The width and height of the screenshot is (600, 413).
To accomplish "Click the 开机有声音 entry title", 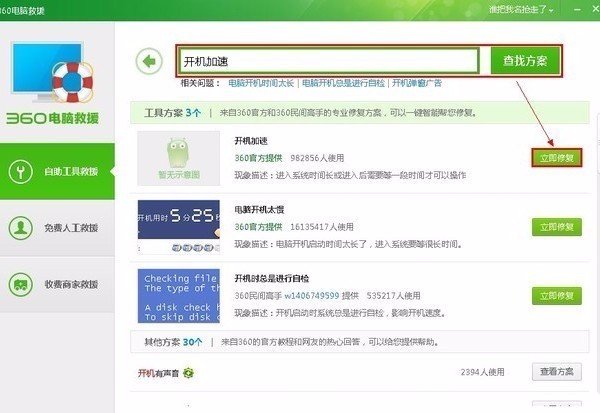I will [158, 373].
